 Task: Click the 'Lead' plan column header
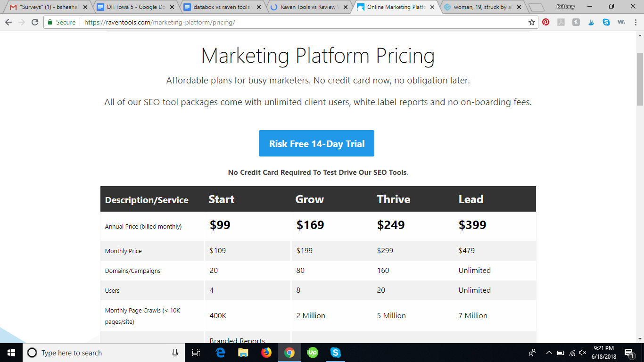(471, 199)
